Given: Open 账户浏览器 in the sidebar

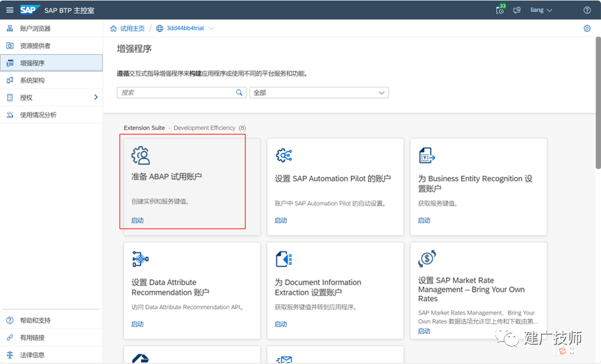Looking at the screenshot, I should [x=51, y=28].
